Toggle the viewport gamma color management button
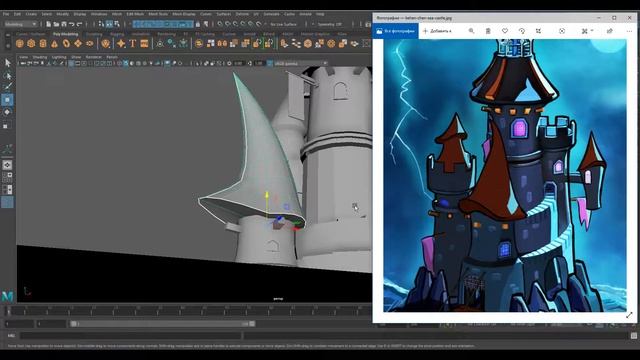 point(270,63)
